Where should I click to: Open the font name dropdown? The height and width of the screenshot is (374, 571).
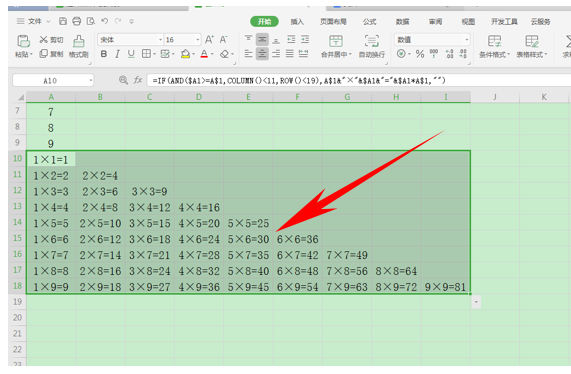point(160,39)
